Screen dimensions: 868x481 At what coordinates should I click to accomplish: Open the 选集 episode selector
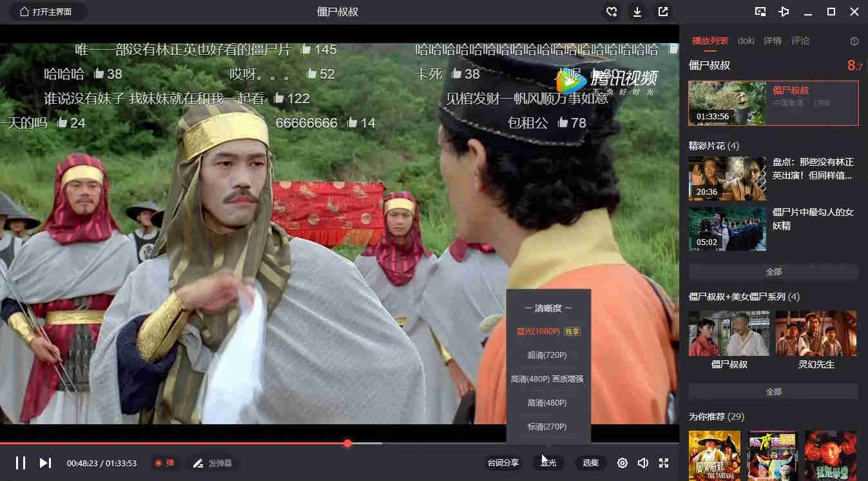[x=591, y=463]
